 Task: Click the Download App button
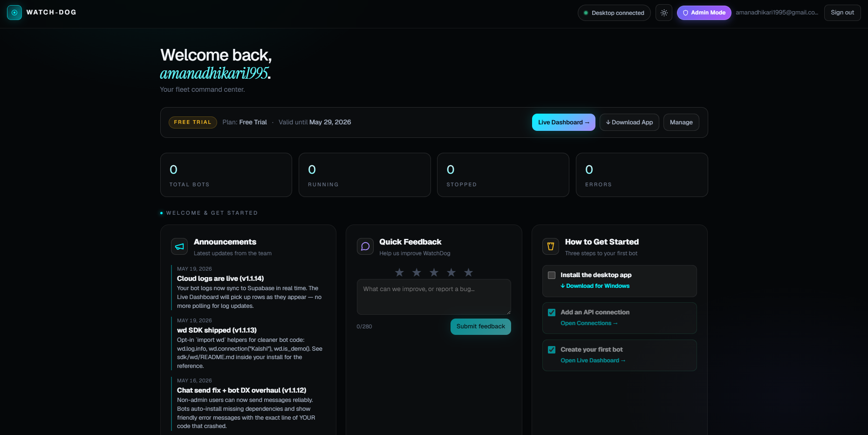pyautogui.click(x=629, y=122)
